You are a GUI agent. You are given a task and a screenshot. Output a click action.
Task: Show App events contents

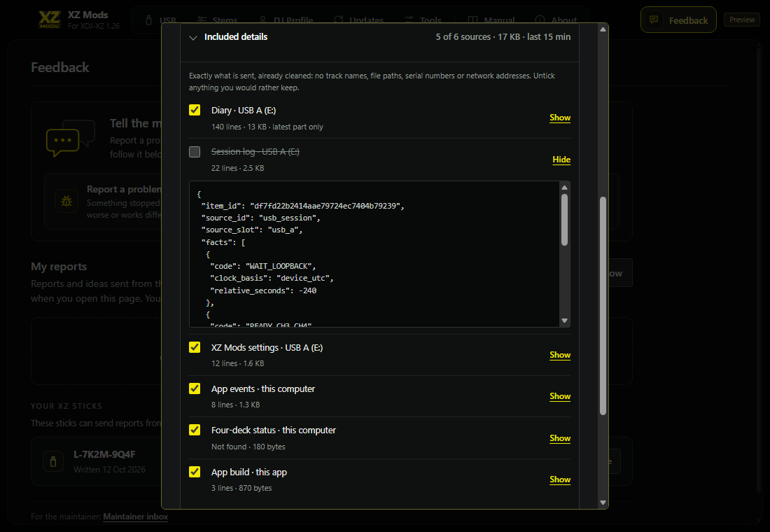click(560, 396)
